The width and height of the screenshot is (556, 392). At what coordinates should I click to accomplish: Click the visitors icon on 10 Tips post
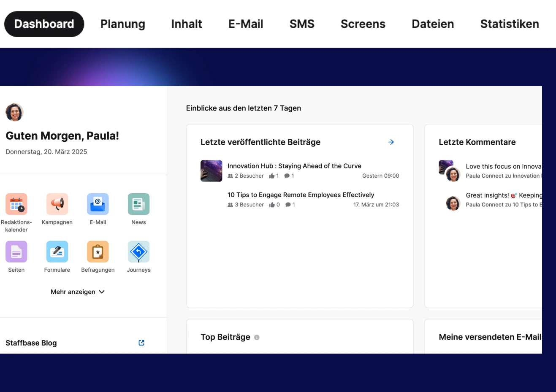tap(231, 205)
